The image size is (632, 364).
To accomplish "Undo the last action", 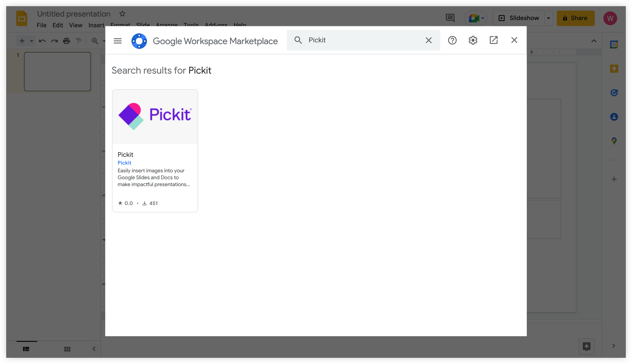I will [x=42, y=41].
